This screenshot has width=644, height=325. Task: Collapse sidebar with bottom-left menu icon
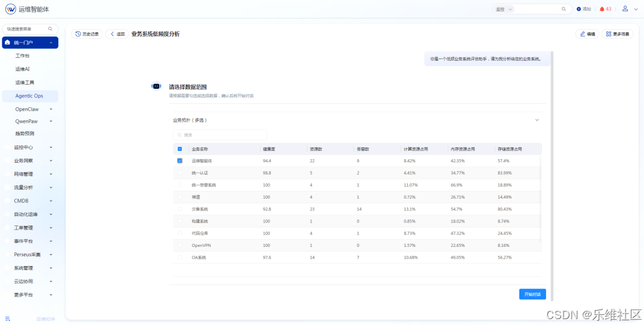tap(7, 319)
